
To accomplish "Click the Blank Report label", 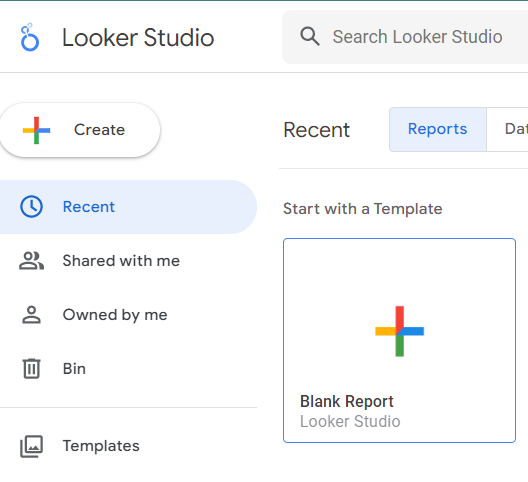I will [346, 401].
